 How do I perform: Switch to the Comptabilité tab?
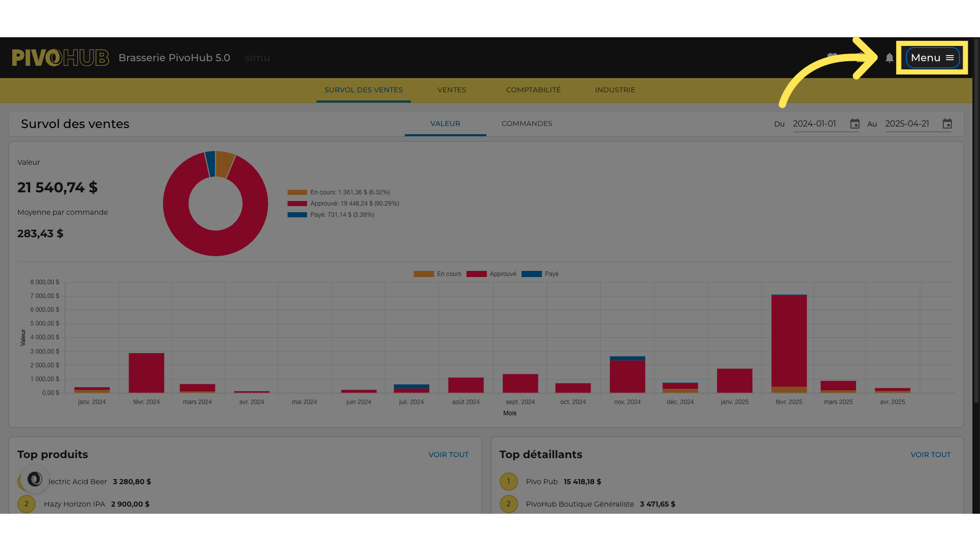click(x=533, y=90)
